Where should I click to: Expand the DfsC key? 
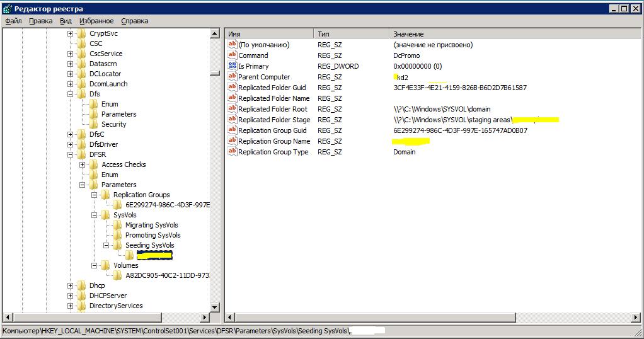click(70, 134)
